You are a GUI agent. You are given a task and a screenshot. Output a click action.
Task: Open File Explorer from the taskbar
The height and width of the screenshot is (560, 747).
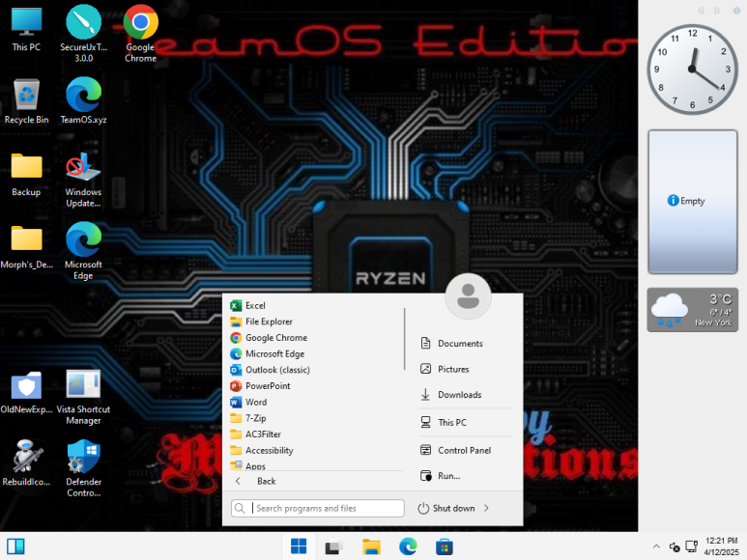(371, 546)
